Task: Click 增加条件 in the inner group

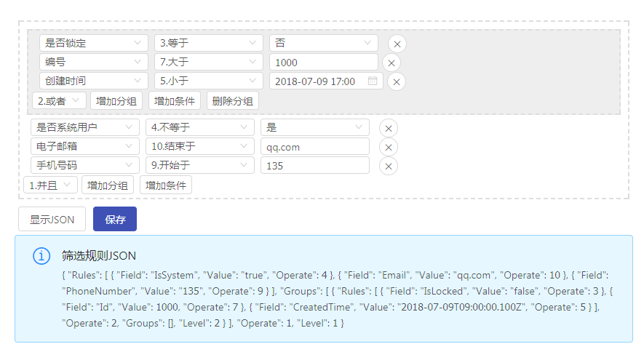Action: click(x=175, y=101)
